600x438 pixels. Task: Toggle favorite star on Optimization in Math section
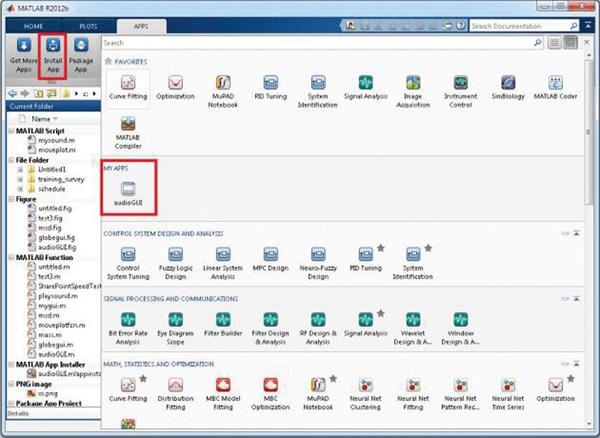(571, 379)
